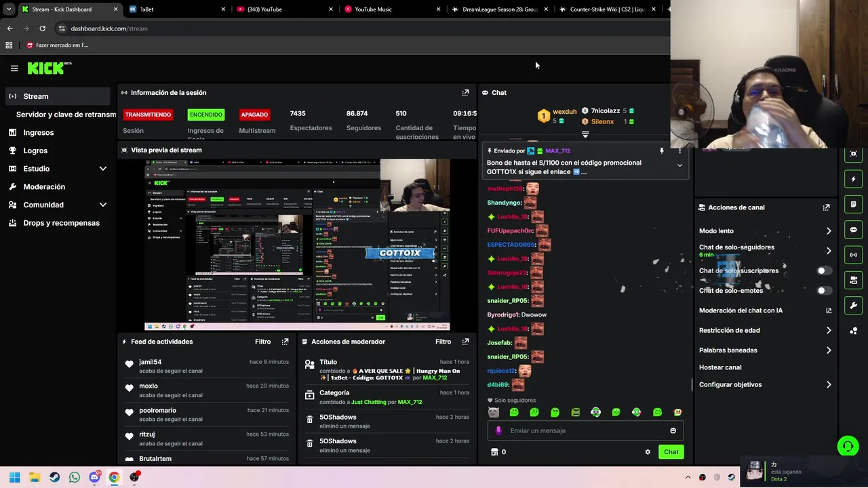Open pinned message three-dot options
This screenshot has height=488, width=868.
click(x=679, y=150)
